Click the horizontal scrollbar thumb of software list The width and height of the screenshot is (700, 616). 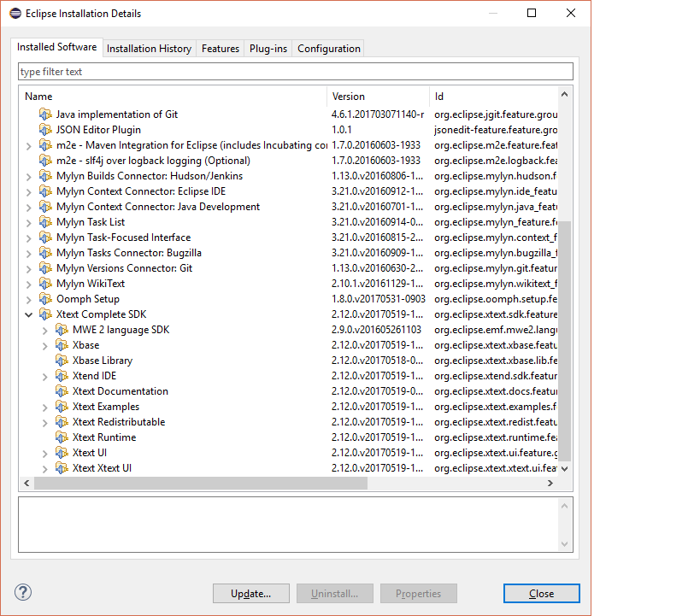click(x=201, y=483)
